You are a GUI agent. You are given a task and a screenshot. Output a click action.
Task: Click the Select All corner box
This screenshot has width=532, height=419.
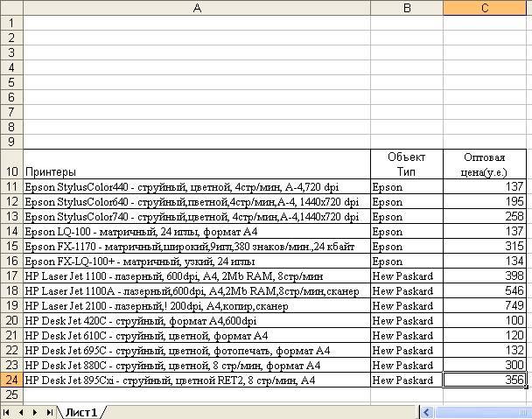pos(10,8)
